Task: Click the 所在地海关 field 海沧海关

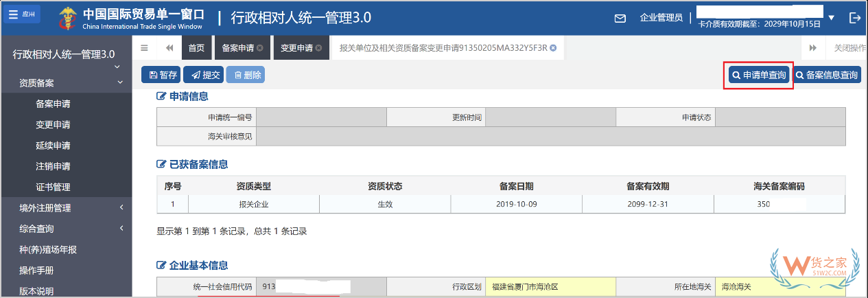Action: 780,287
